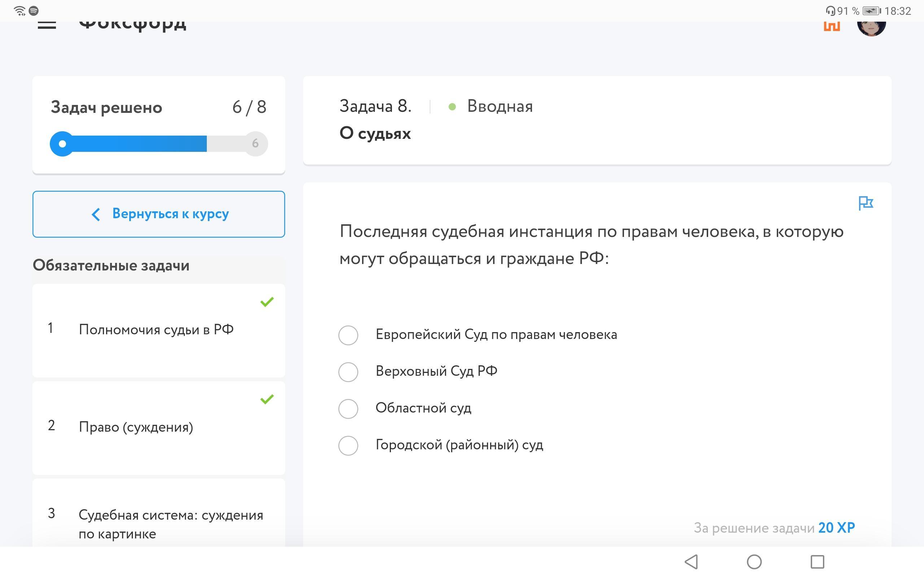924x577 pixels.
Task: Tap the Android back button
Action: tap(692, 561)
